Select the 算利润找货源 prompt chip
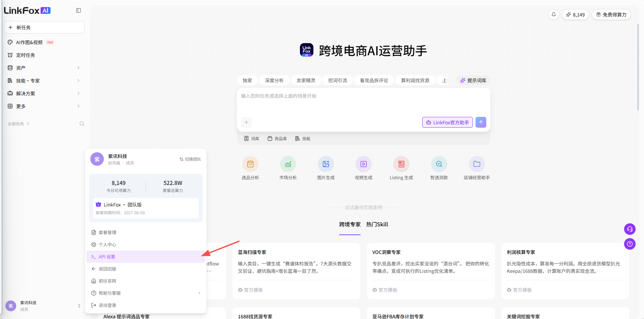Screen dimensions: 644x319 [x=415, y=80]
